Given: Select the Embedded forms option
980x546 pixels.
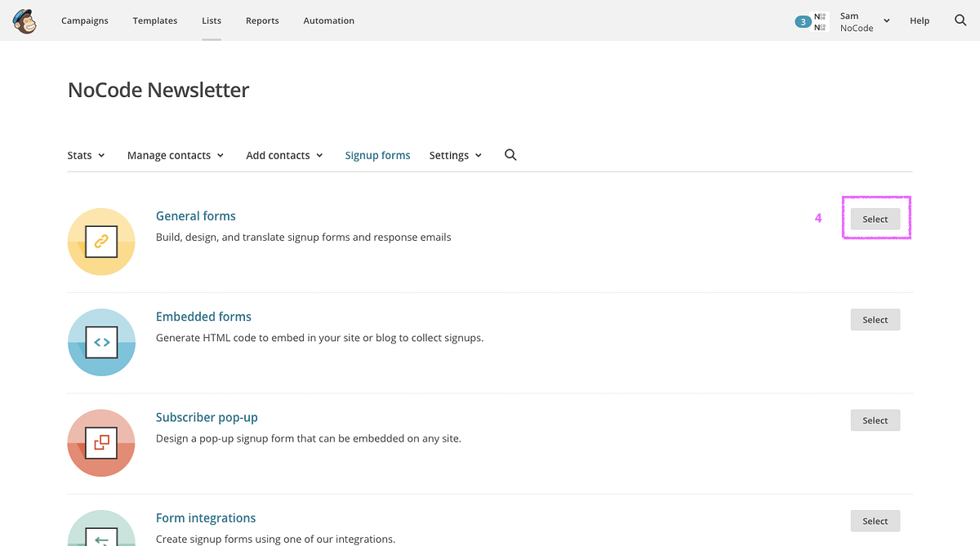Looking at the screenshot, I should (875, 320).
